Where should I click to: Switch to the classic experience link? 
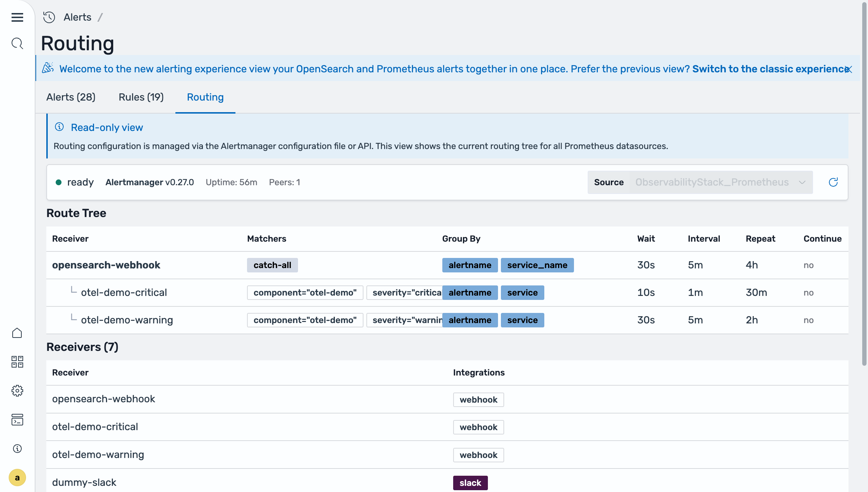(771, 69)
